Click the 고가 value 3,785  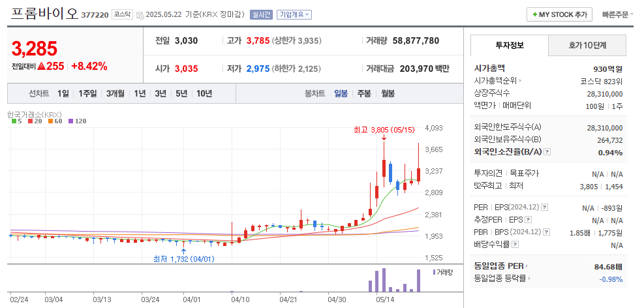258,40
